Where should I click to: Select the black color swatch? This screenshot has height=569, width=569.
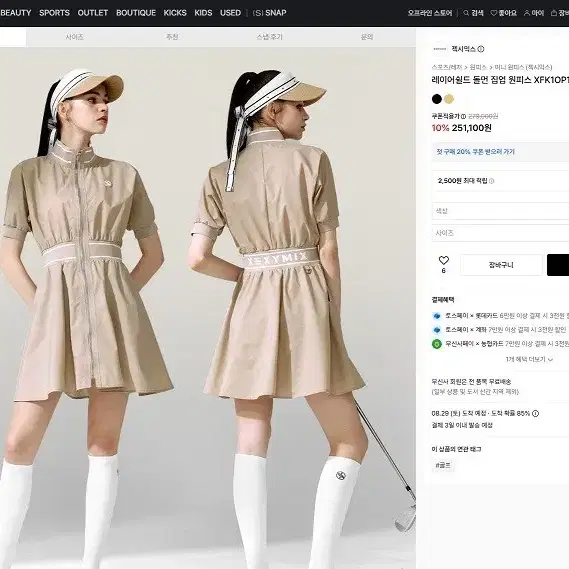pyautogui.click(x=437, y=99)
